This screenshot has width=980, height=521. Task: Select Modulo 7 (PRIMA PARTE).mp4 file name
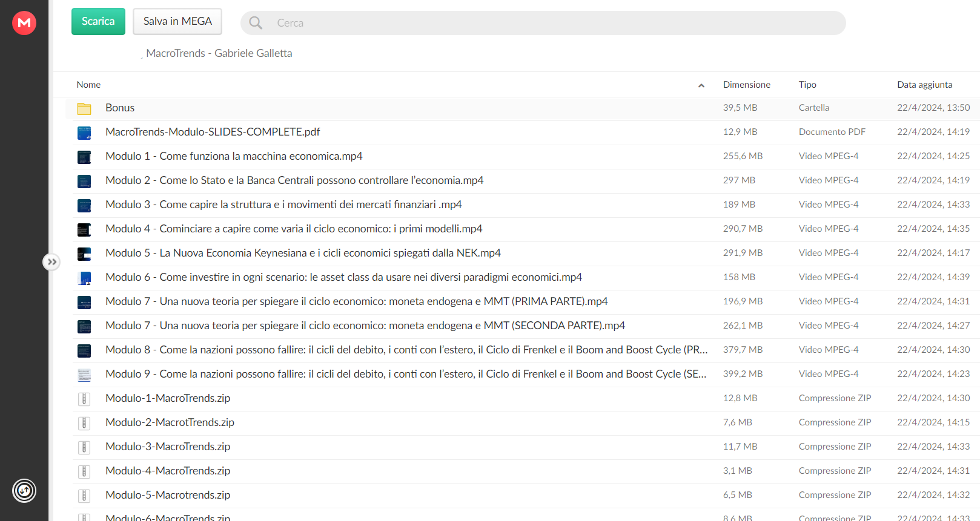coord(357,301)
